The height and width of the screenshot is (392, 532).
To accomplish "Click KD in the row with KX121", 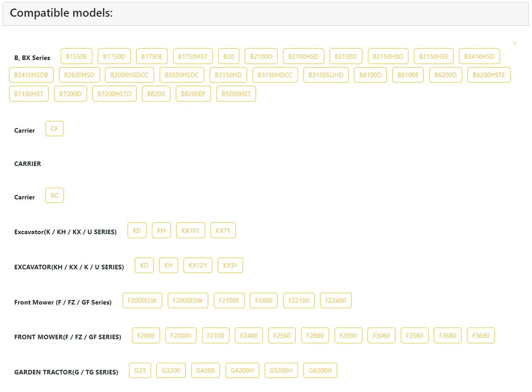I will tap(144, 265).
